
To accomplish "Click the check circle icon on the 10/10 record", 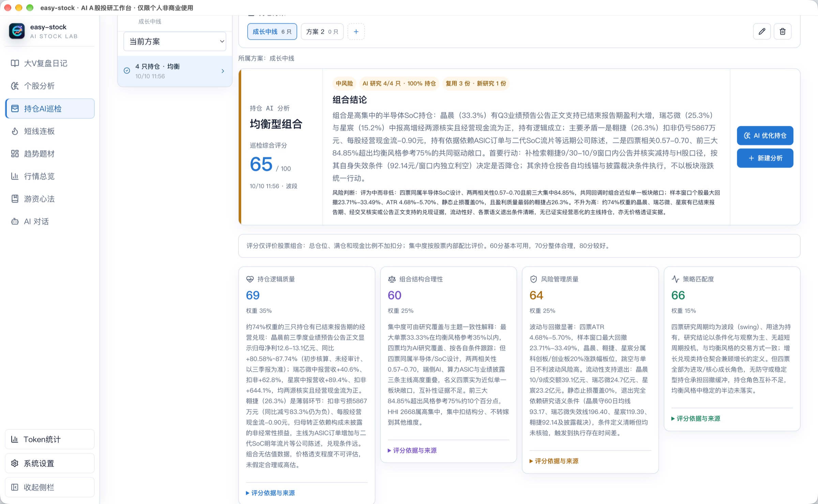I will (127, 71).
